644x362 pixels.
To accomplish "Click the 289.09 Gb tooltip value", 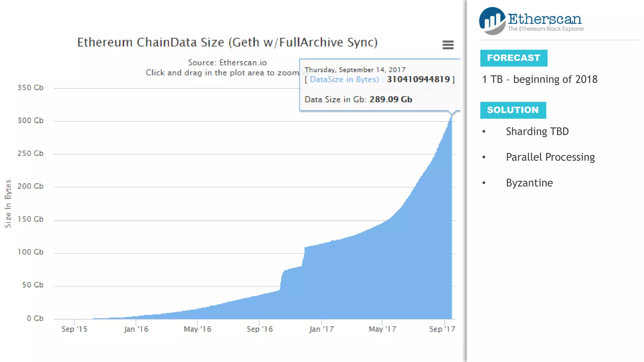I will 391,100.
